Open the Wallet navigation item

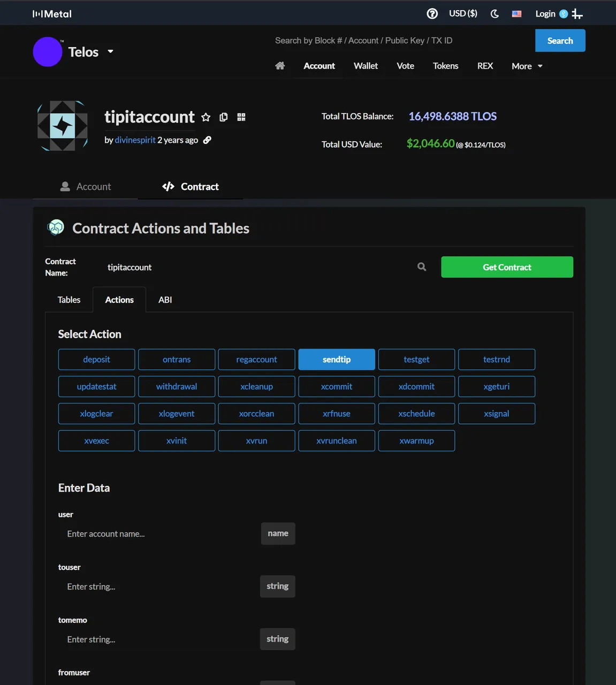[366, 66]
